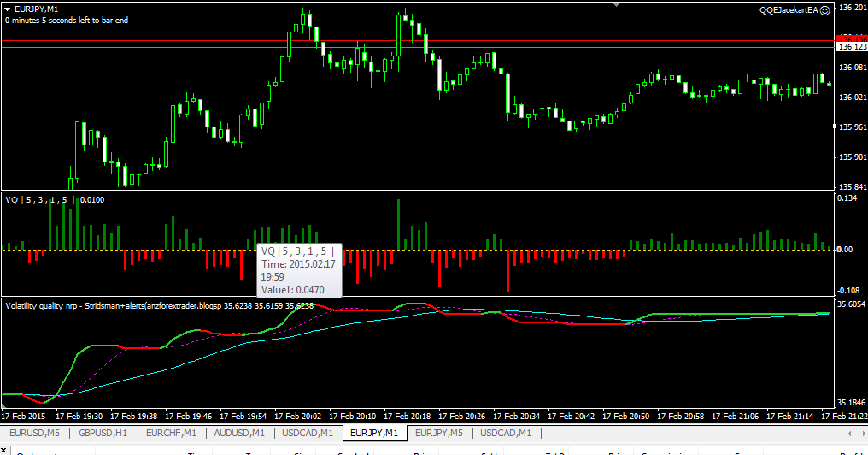Click the 35.6054 volatility scale value
The image size is (868, 455).
click(x=852, y=304)
